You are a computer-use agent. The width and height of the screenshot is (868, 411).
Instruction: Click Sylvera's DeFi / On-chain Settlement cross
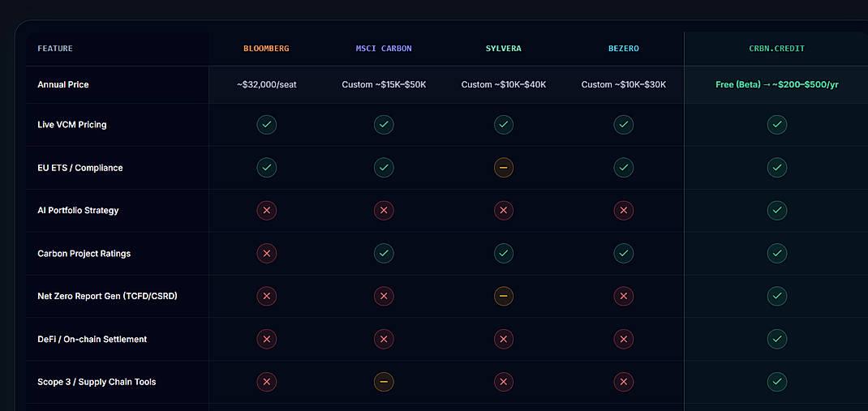(503, 339)
